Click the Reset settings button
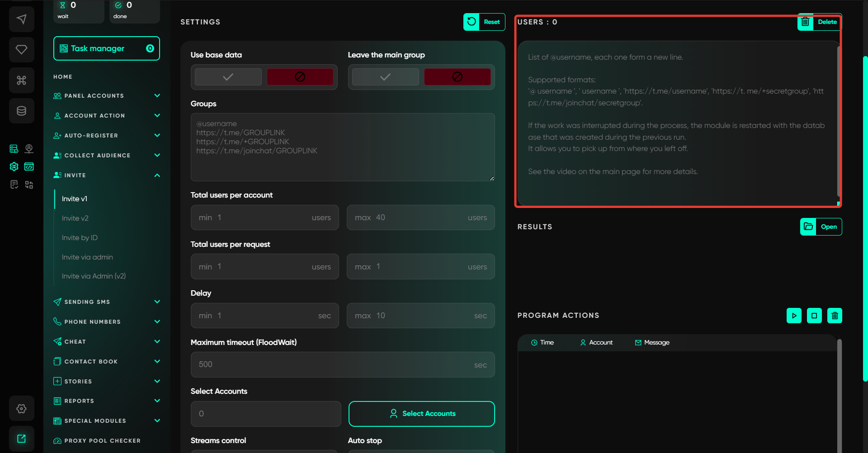 [484, 22]
